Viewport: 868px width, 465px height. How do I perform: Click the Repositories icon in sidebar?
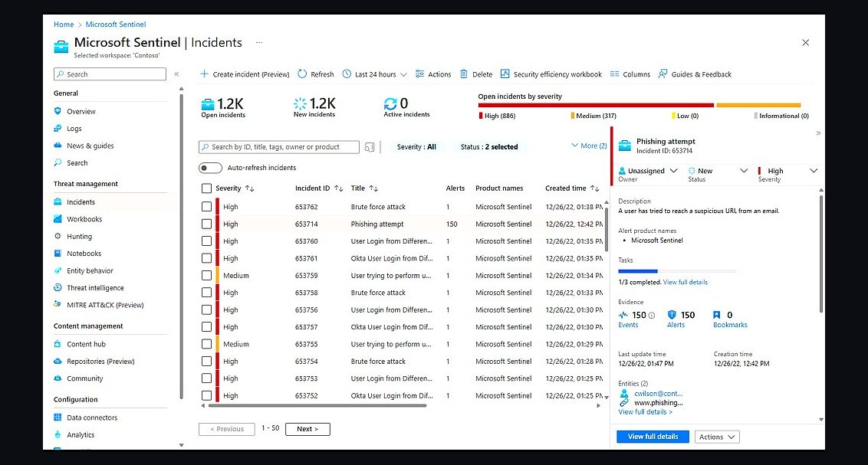pos(58,361)
